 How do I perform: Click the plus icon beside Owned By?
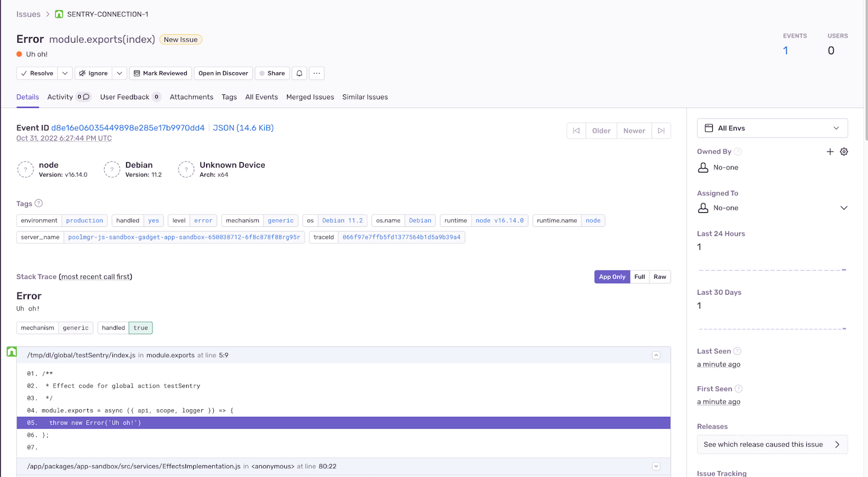point(830,152)
